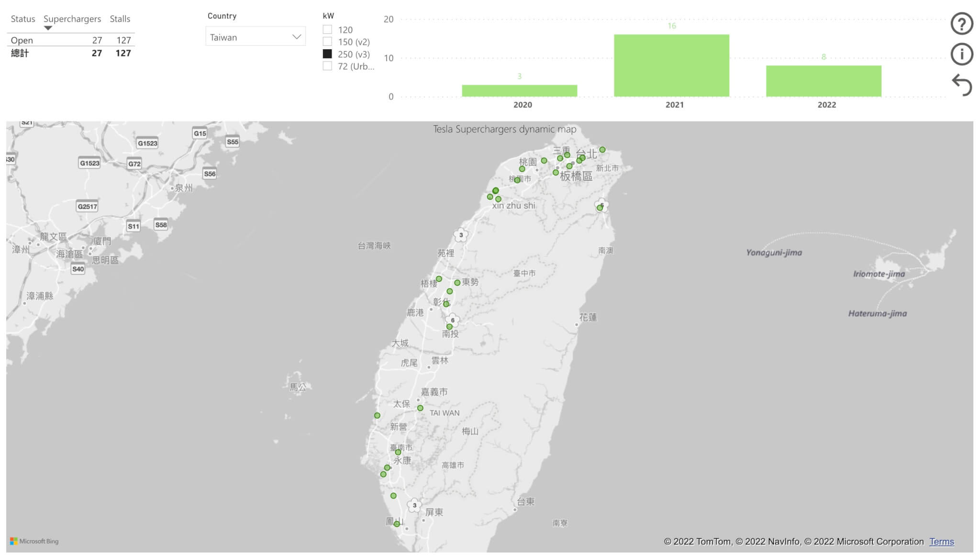Click the supercharger dot at 臺南市

pyautogui.click(x=398, y=452)
